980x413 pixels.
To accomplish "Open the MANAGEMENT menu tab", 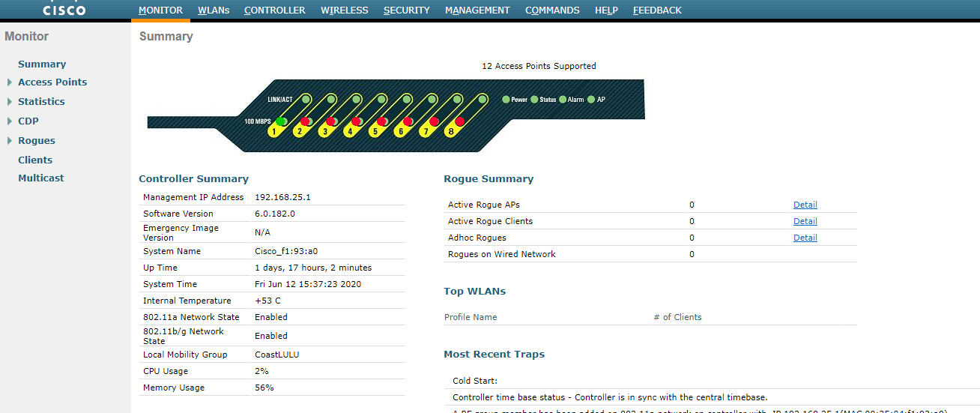I will click(x=477, y=10).
